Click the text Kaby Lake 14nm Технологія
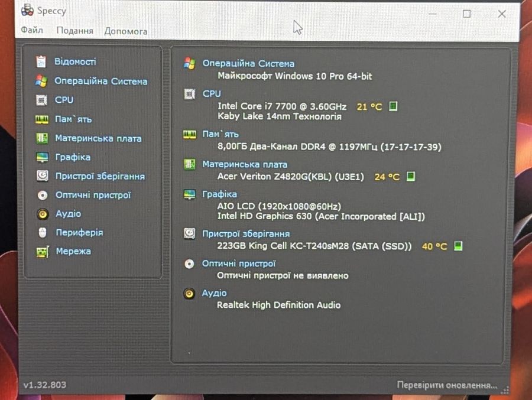 pyautogui.click(x=280, y=116)
